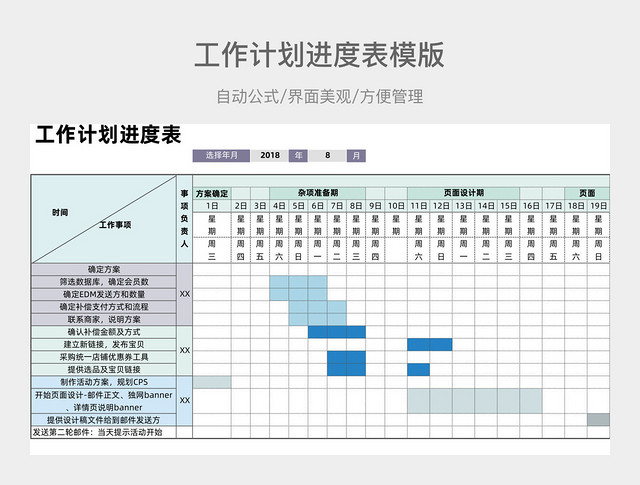Click the 6日 date cell

click(318, 206)
